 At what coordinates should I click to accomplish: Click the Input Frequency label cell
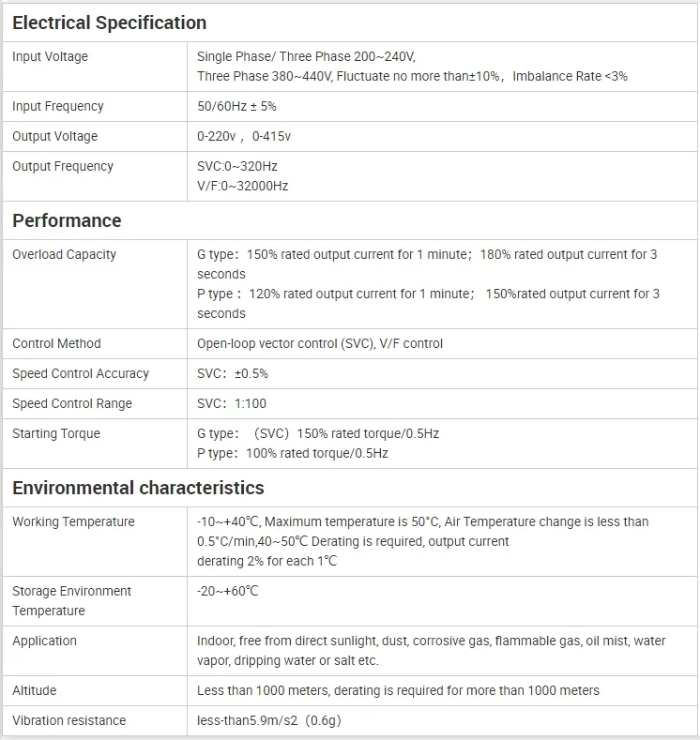[58, 106]
